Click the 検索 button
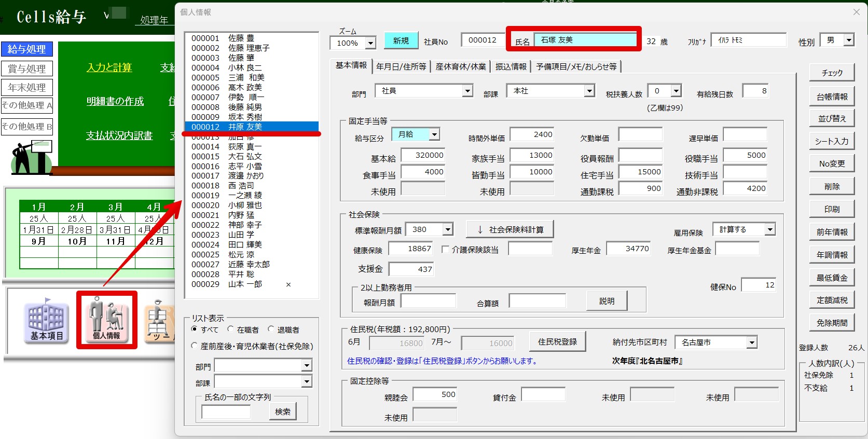Image resolution: width=868 pixels, height=439 pixels. pyautogui.click(x=283, y=411)
